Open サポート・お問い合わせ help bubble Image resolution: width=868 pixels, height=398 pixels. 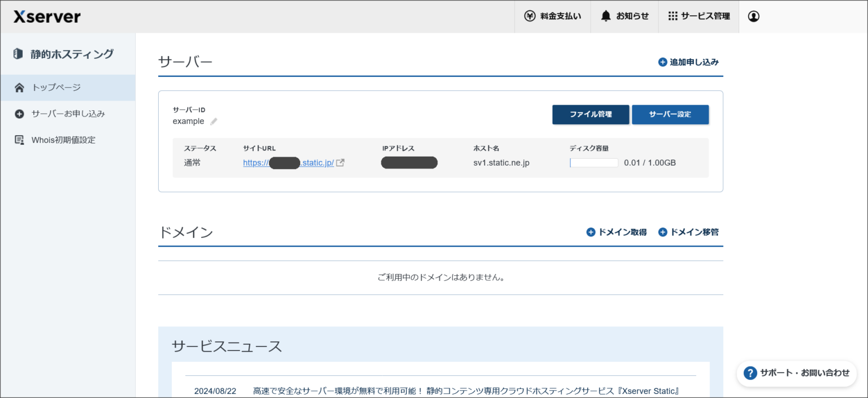[x=797, y=373]
